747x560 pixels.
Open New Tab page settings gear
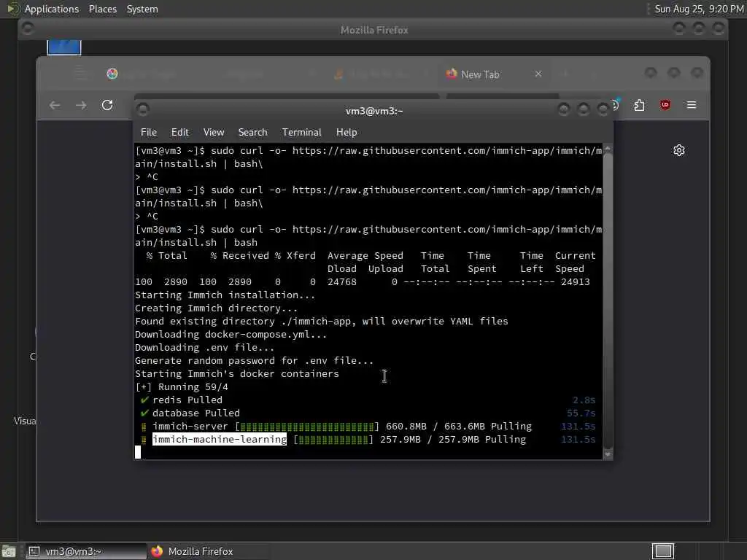pos(679,150)
